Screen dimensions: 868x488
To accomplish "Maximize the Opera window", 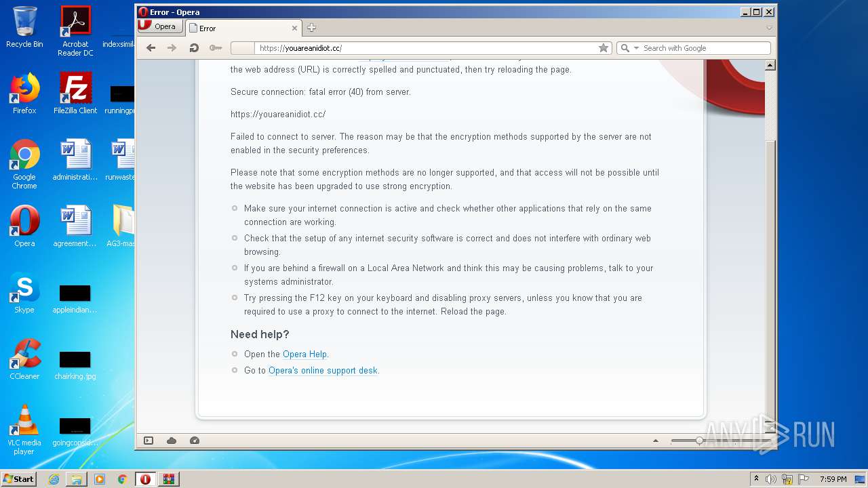I will pyautogui.click(x=757, y=12).
